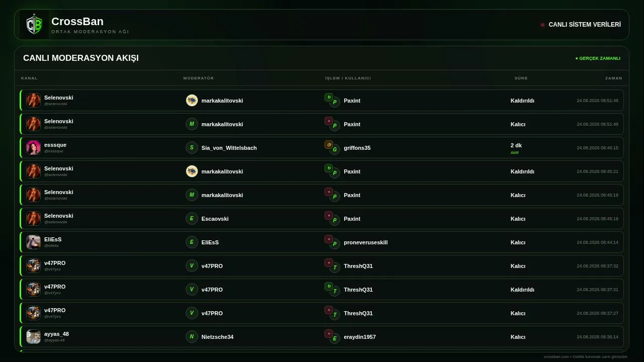Click markakalitovski's avatar in the first row
644x362 pixels.
(x=192, y=101)
